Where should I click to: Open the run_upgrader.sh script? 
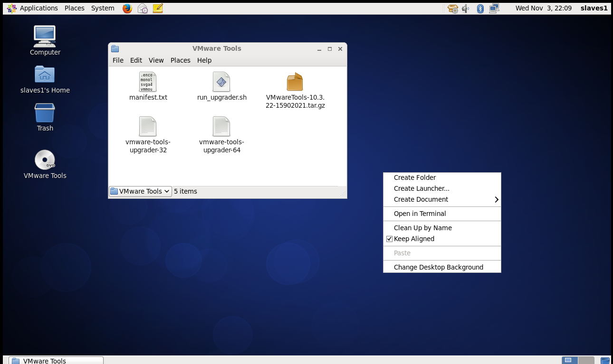[x=221, y=85]
